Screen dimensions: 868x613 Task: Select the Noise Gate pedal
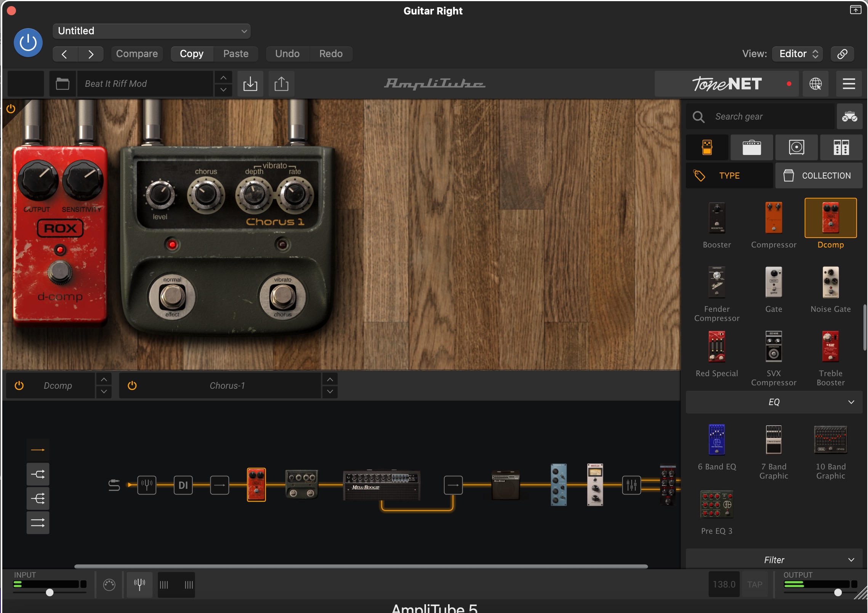[x=831, y=282]
